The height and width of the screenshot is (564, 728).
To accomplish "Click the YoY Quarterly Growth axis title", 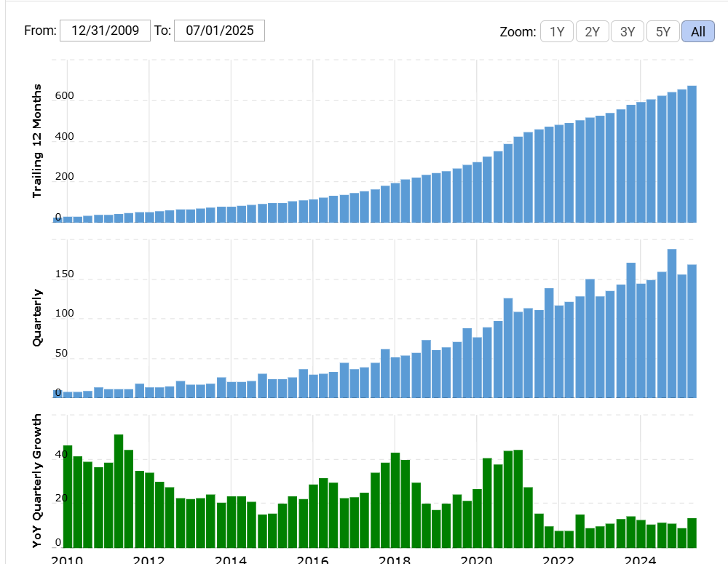I will tap(37, 480).
